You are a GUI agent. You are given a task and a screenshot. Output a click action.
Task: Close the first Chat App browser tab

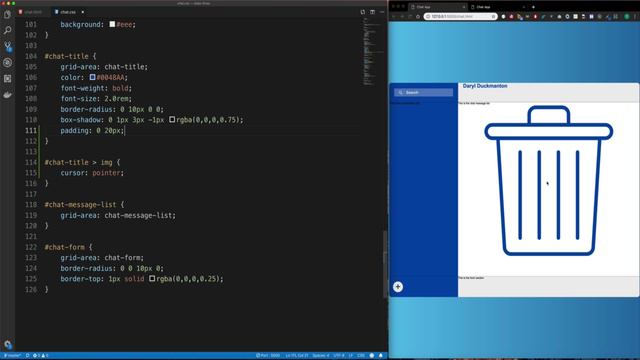[464, 7]
